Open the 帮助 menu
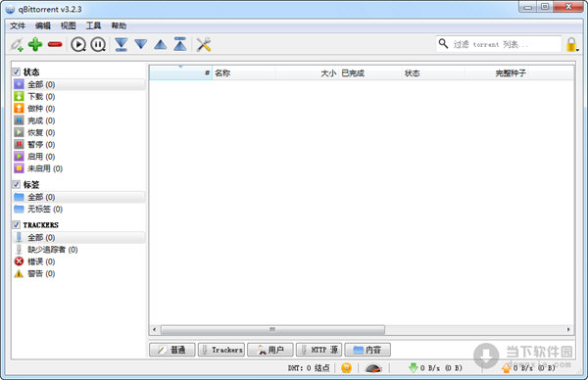588x380 pixels. [x=119, y=25]
